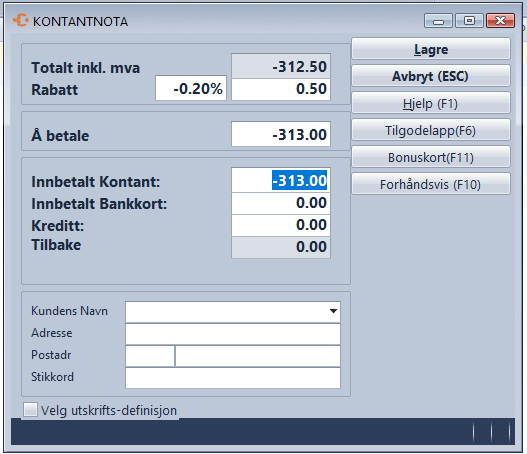
Task: Select the Innbetalt Kontant field
Action: click(281, 180)
